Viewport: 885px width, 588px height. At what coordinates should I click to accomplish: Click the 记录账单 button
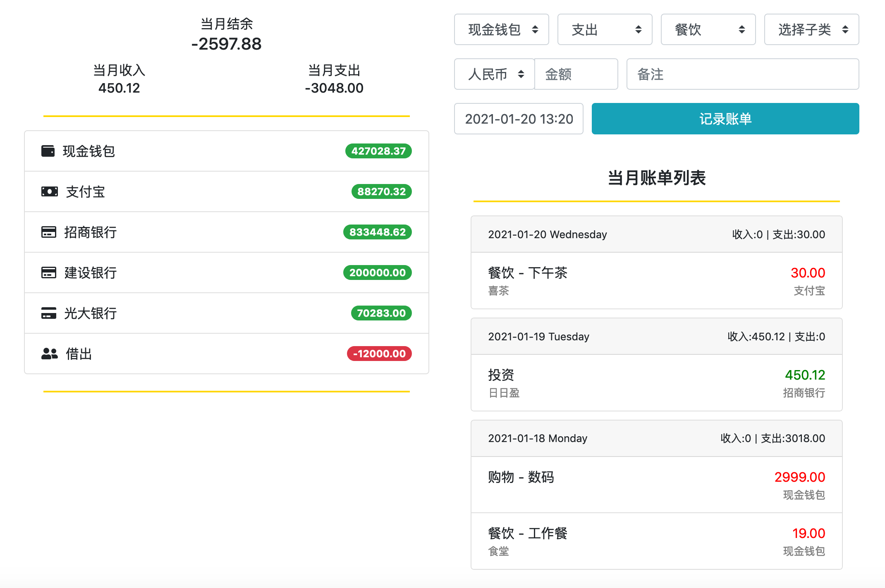[725, 119]
